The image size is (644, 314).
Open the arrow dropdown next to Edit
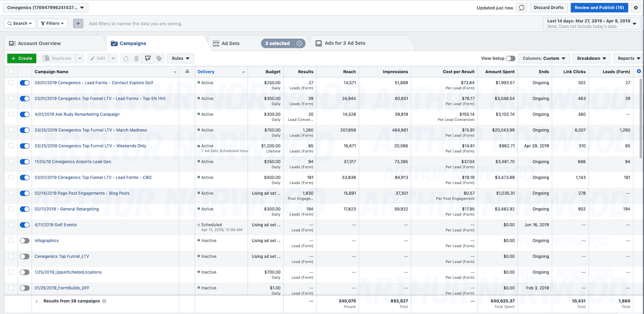coord(113,59)
